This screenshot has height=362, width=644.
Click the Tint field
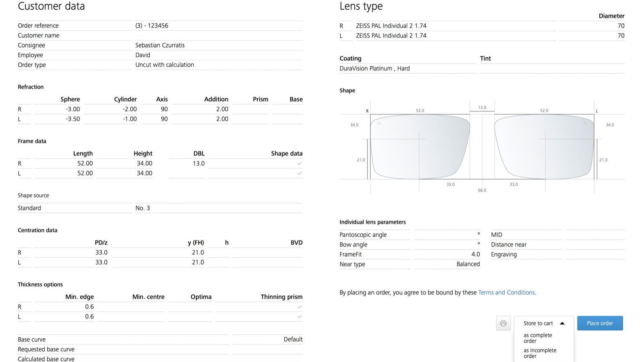click(x=552, y=68)
